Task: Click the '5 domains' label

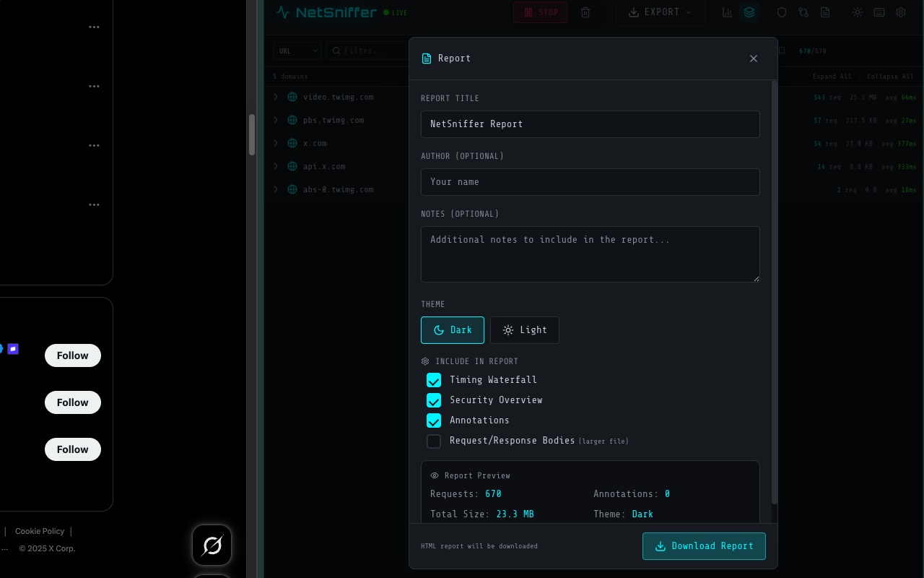Action: (x=290, y=77)
